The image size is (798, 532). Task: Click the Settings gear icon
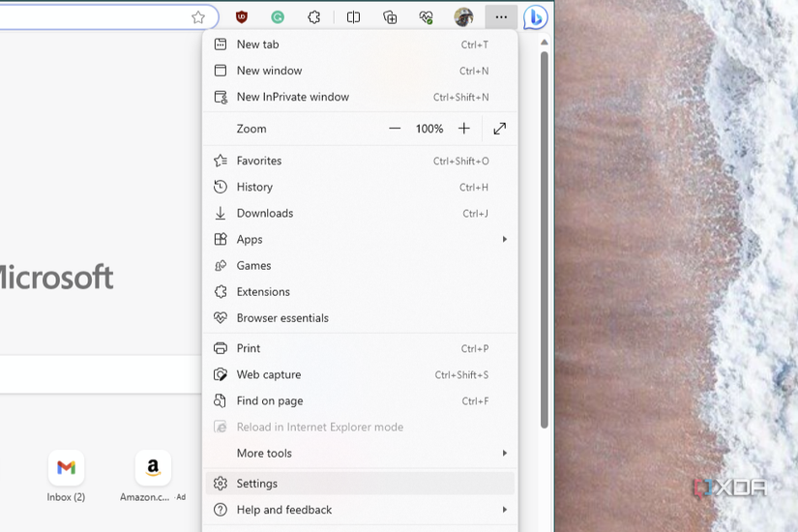221,484
